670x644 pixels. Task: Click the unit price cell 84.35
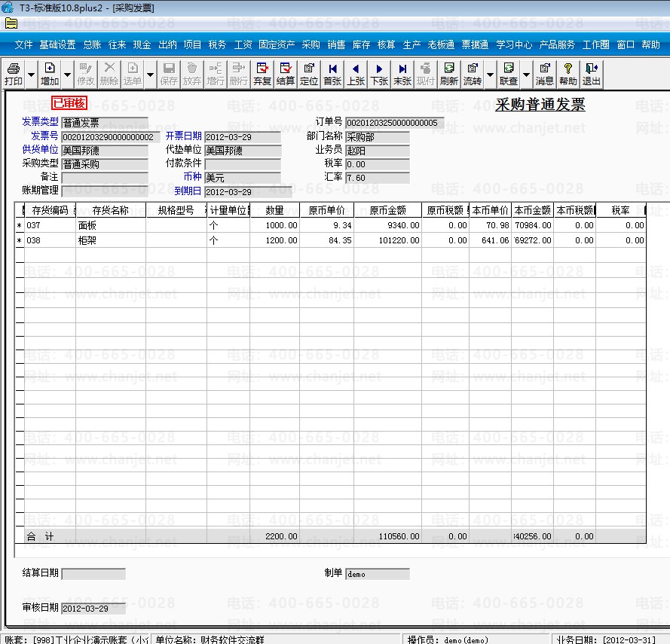click(x=327, y=240)
